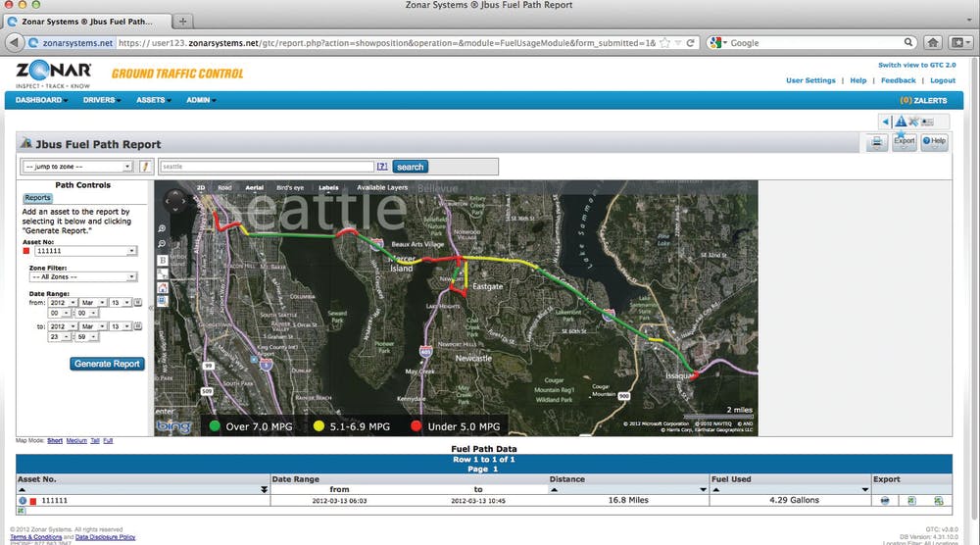The height and width of the screenshot is (545, 980).
Task: Click the blue left arrow collapse icon
Action: 886,122
